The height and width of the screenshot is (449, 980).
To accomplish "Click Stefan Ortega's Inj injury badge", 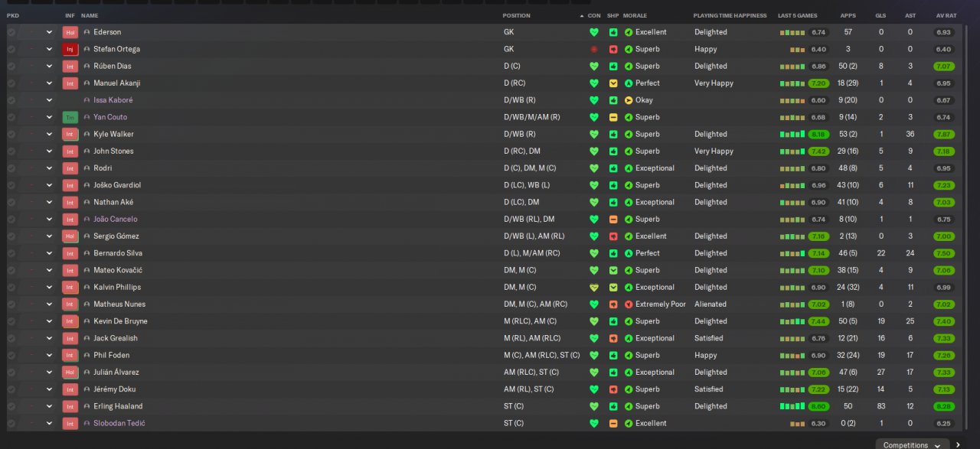I will [70, 49].
